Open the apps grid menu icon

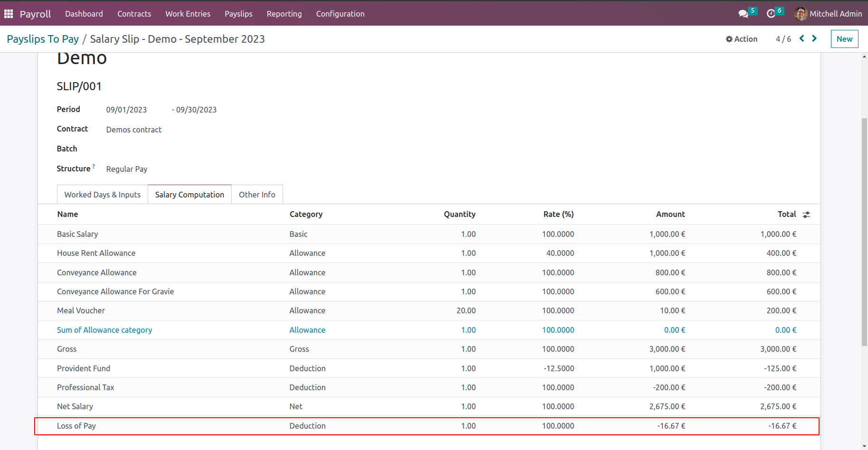coord(9,14)
